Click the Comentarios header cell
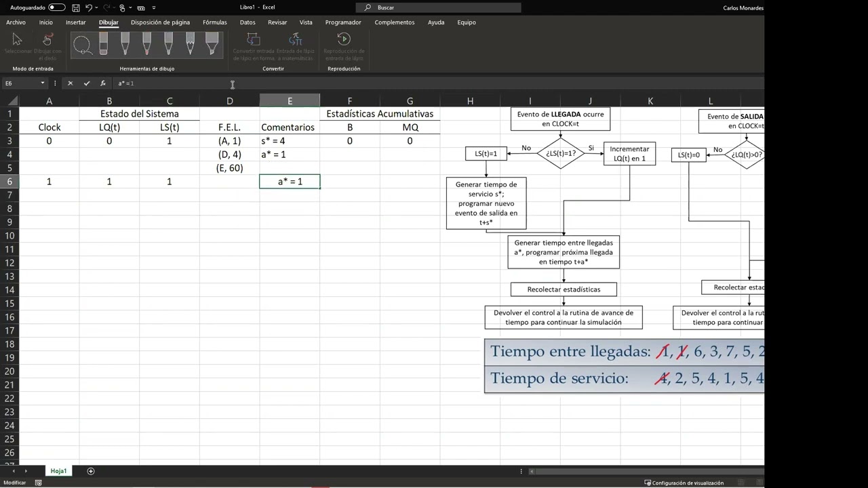The height and width of the screenshot is (488, 868). 290,127
